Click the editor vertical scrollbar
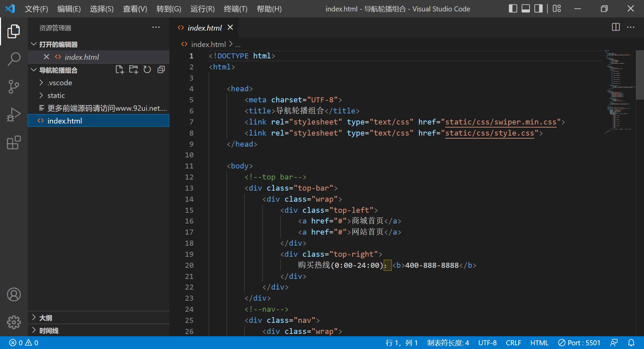Image resolution: width=644 pixels, height=349 pixels. click(x=640, y=75)
